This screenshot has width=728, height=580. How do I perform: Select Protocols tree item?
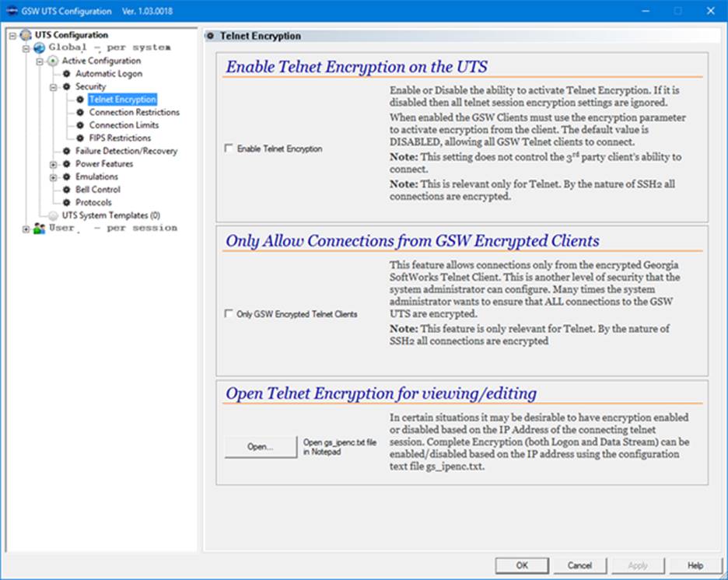[93, 202]
